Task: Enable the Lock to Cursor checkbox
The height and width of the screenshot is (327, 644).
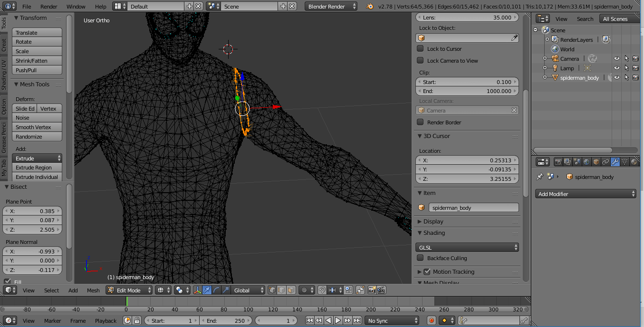Action: click(420, 48)
